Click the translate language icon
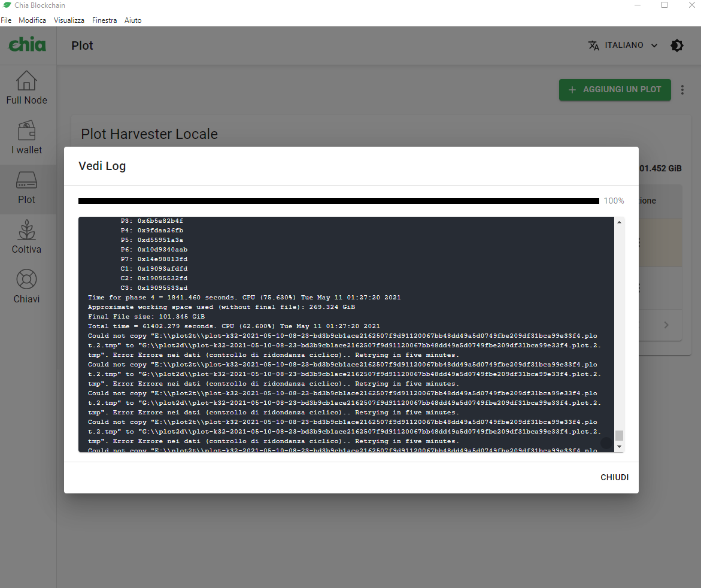This screenshot has width=701, height=588. (593, 45)
